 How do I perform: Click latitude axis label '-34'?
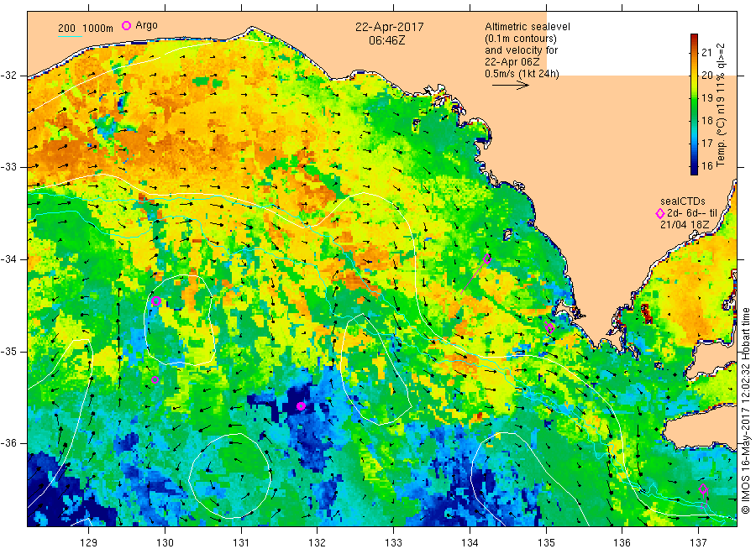click(x=8, y=259)
